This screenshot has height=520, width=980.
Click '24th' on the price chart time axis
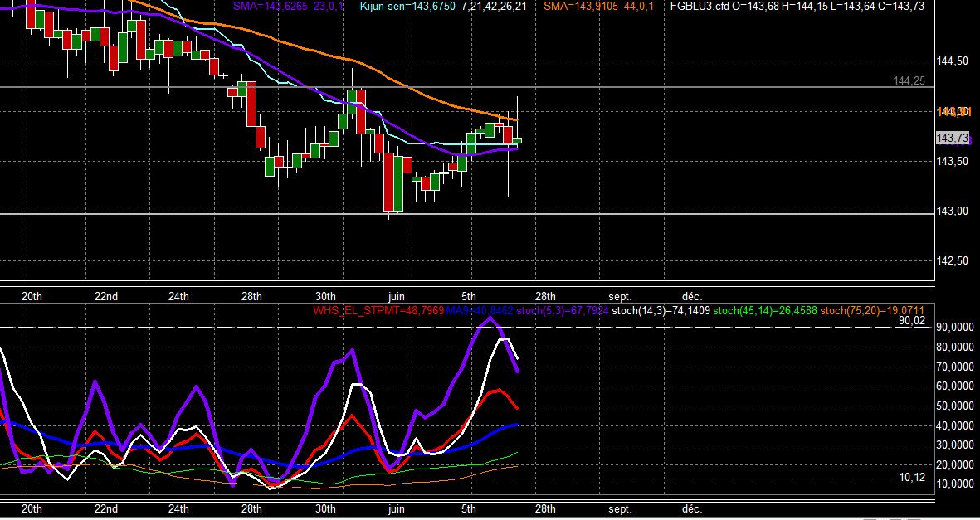click(178, 296)
